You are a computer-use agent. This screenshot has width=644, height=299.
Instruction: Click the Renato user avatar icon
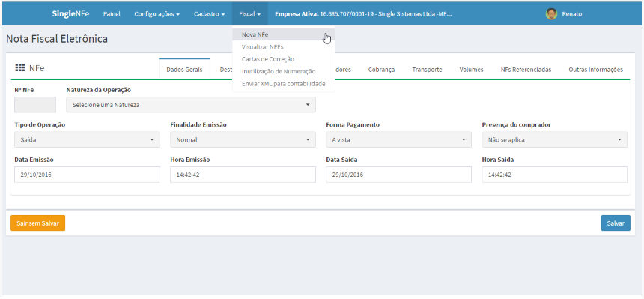point(551,14)
